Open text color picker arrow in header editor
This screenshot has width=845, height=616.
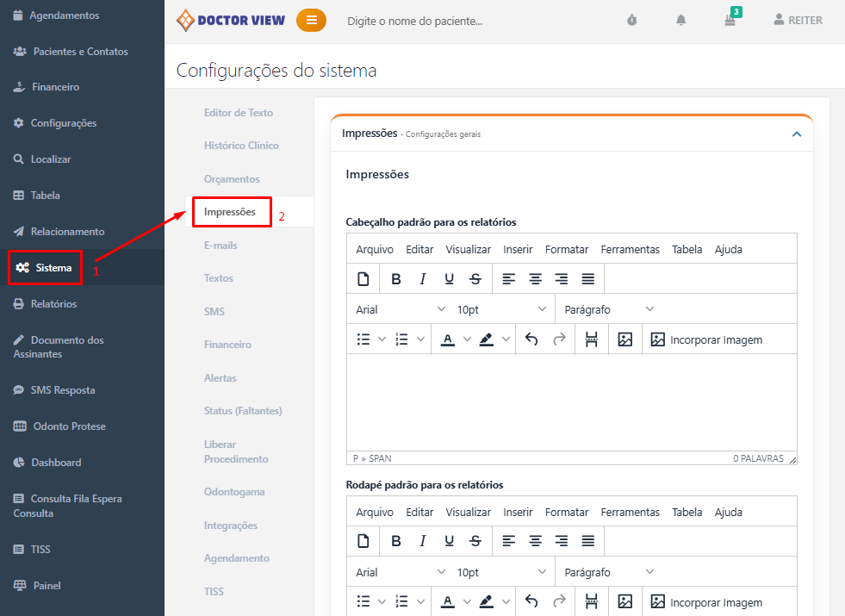468,339
